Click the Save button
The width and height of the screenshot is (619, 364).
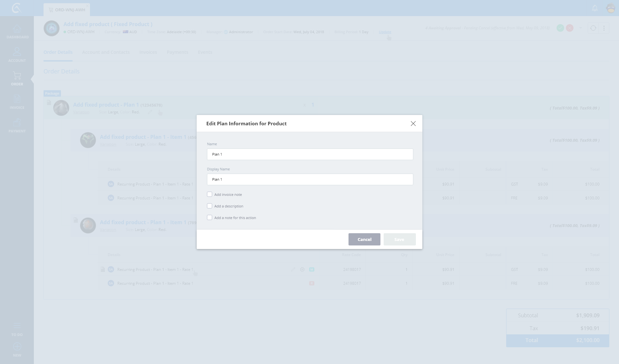click(x=399, y=239)
